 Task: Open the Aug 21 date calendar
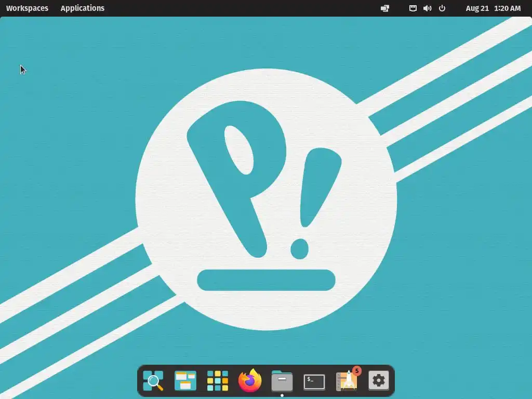477,8
